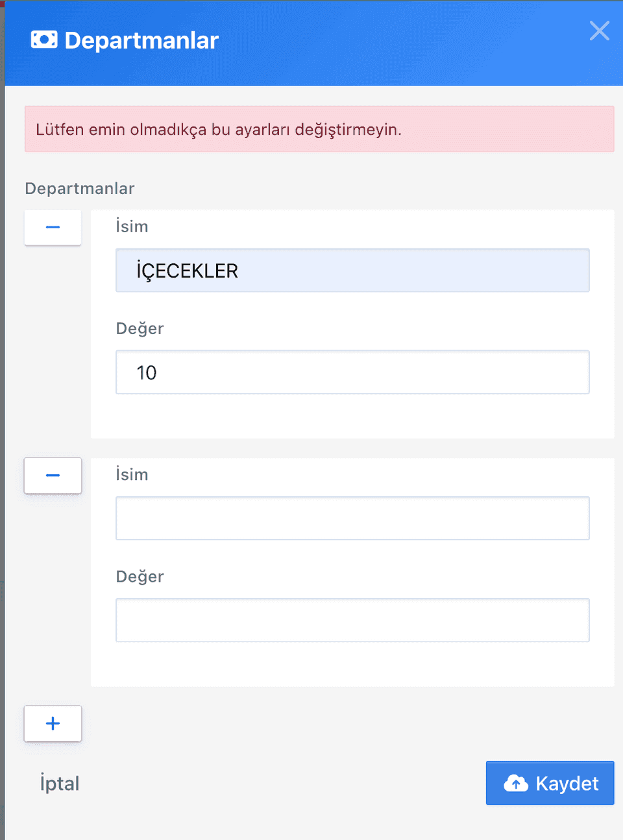Focus the İsim field containing İÇECEKLER
This screenshot has height=840, width=623.
[x=352, y=270]
